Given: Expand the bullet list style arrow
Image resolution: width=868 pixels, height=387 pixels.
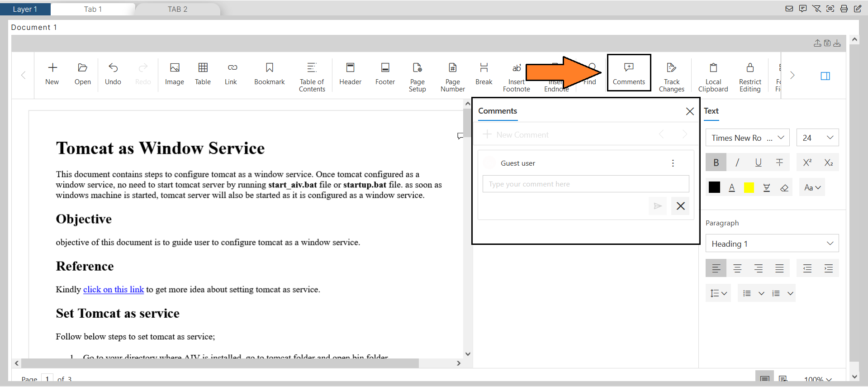Looking at the screenshot, I should 761,293.
